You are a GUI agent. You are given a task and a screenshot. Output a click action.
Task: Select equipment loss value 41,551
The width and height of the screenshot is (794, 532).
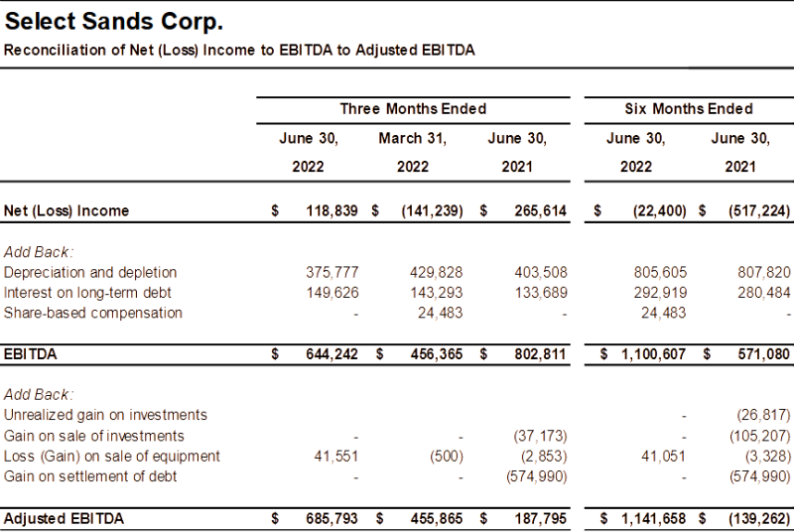(336, 457)
